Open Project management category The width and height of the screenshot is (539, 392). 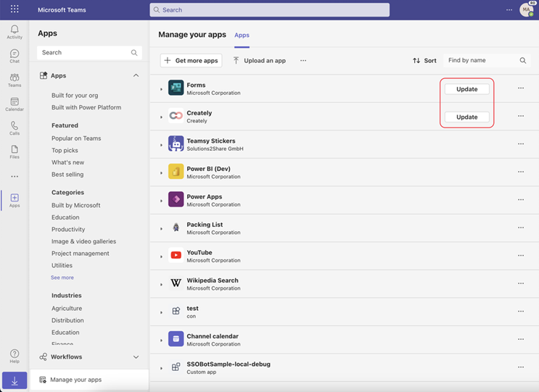point(81,254)
